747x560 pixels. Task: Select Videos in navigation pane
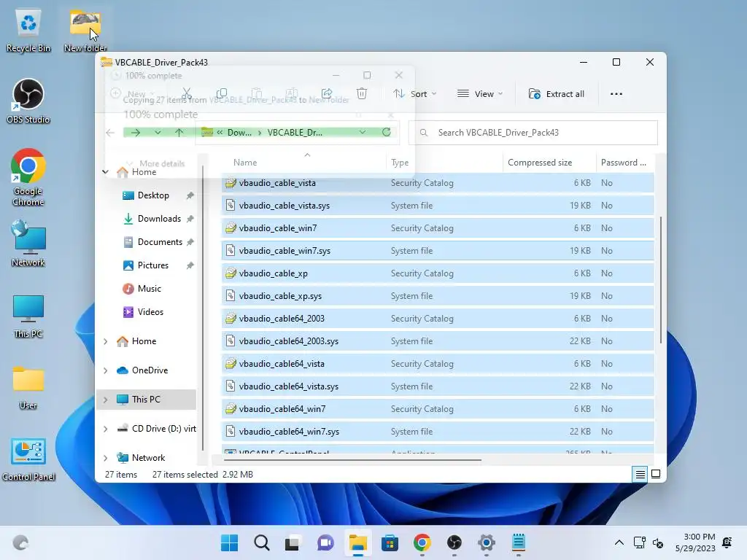click(150, 312)
